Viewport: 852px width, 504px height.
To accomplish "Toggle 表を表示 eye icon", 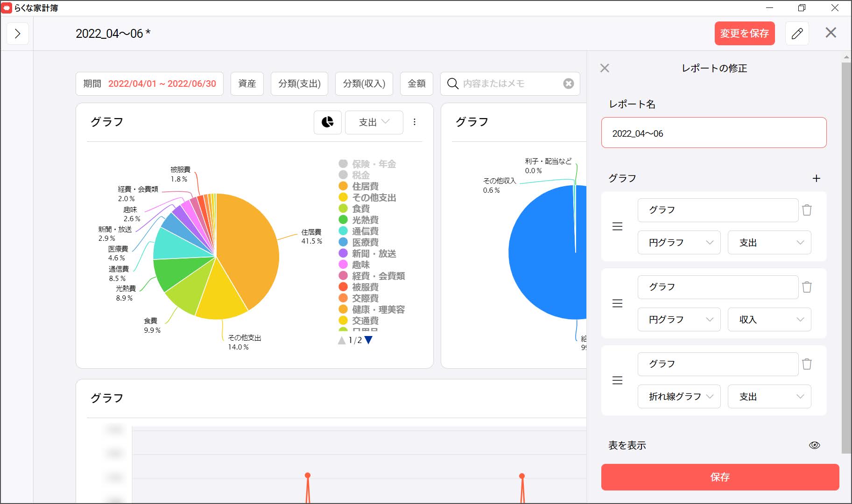I will [814, 445].
